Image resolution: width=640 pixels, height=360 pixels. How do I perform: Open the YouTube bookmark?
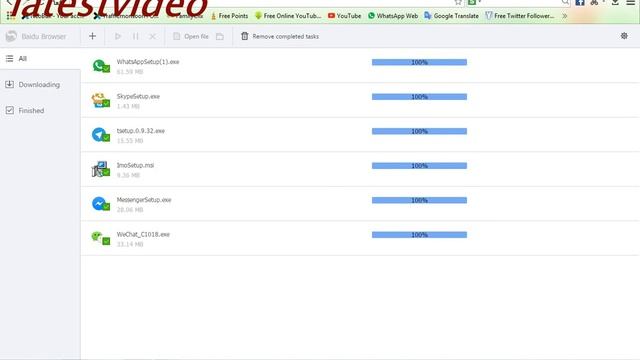[344, 16]
